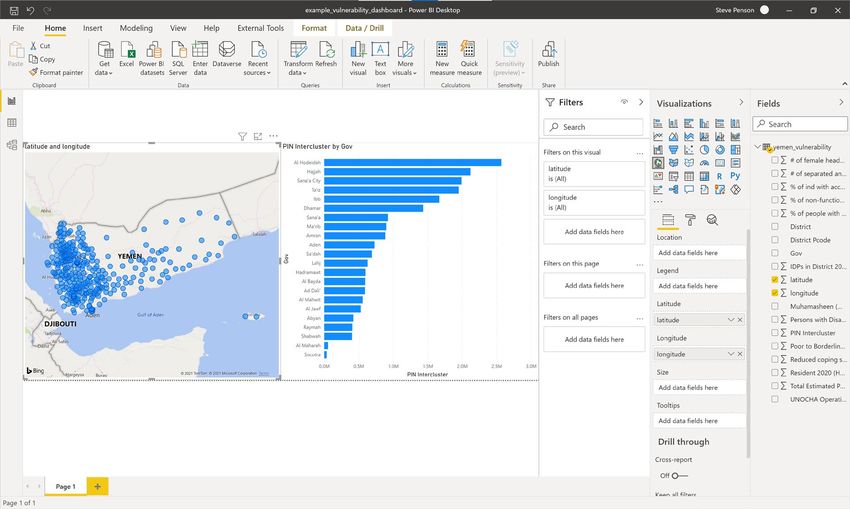850x509 pixels.
Task: Remove latitude from the Latitude well
Action: tap(740, 320)
